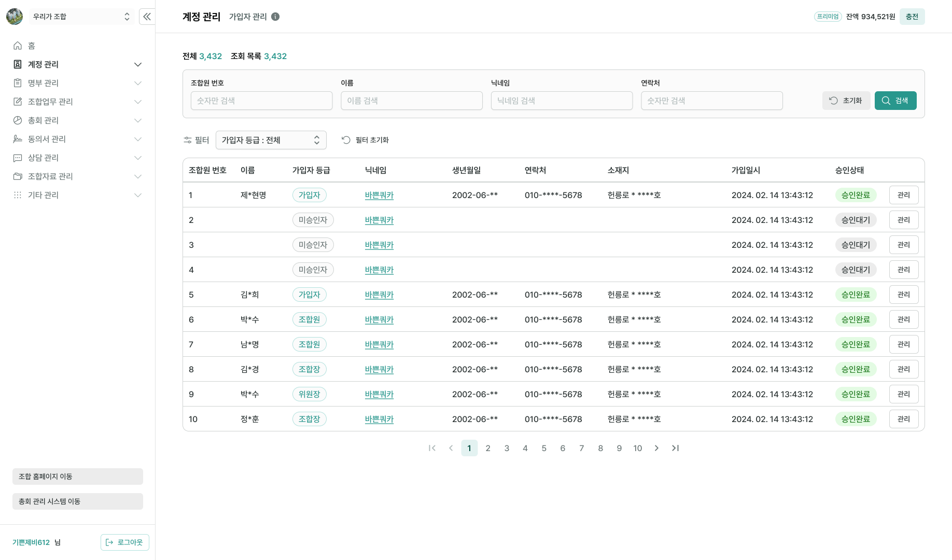This screenshot has height=560, width=952.
Task: Select the 상담 관리 chat icon in sidebar
Action: 17,158
